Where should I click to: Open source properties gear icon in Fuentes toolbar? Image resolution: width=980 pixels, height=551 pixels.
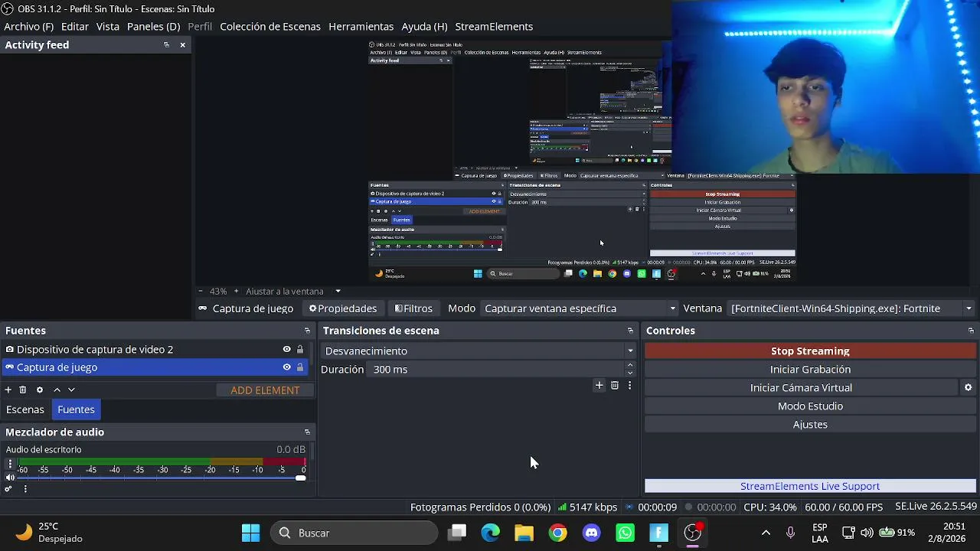[40, 390]
